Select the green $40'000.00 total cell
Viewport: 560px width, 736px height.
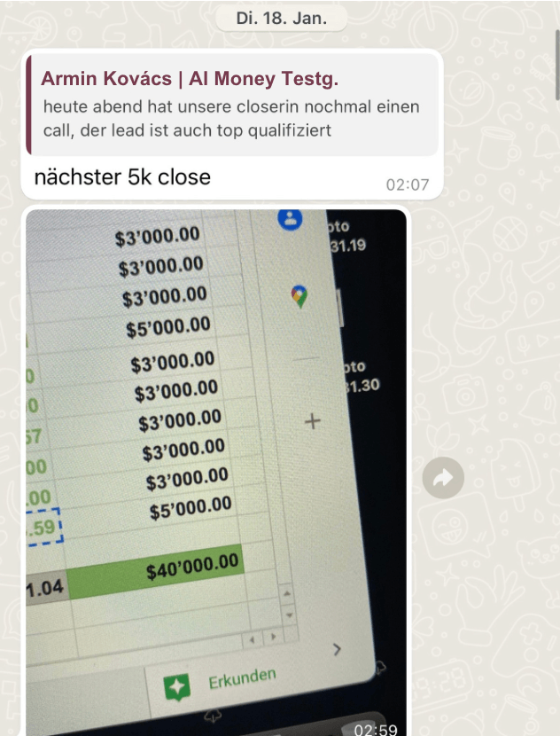click(156, 572)
